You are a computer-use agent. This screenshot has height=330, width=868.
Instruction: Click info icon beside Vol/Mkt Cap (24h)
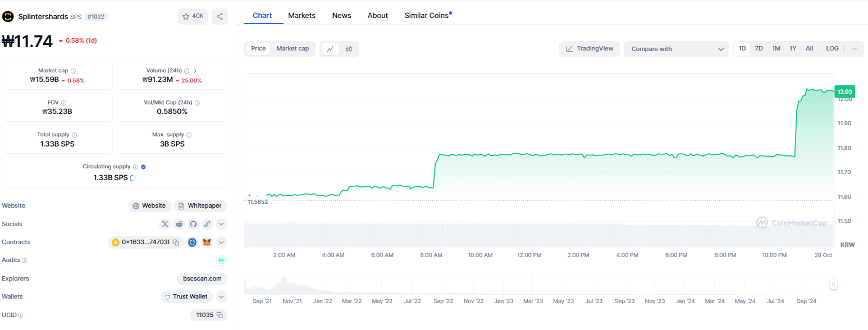pos(197,103)
